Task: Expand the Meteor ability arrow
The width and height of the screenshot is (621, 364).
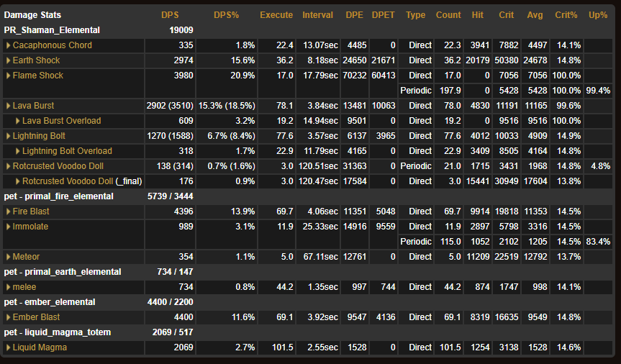Action: [x=9, y=257]
